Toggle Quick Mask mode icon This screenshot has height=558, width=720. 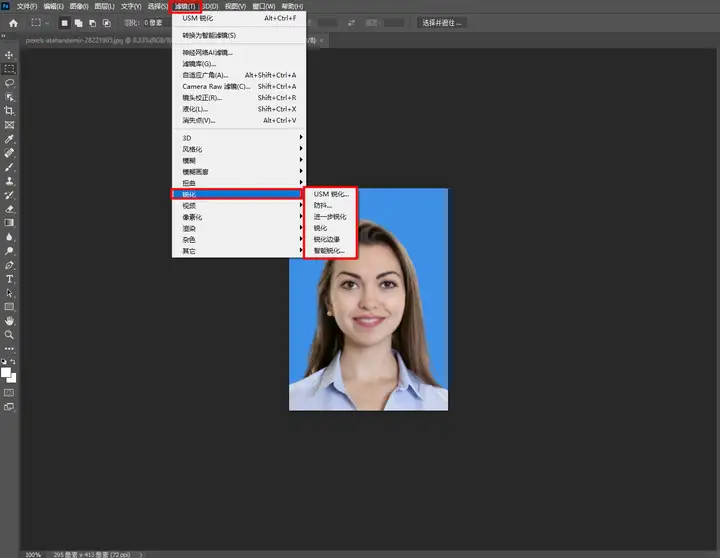pos(9,392)
